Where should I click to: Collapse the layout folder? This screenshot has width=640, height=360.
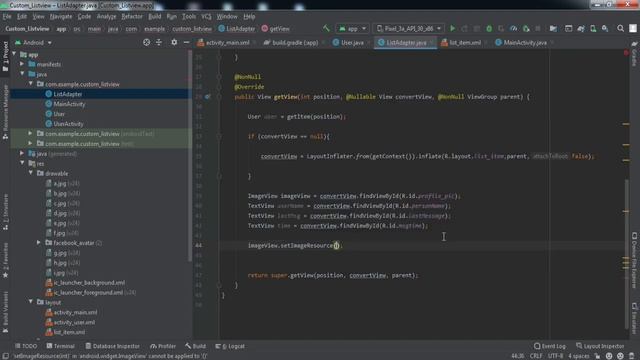[31, 302]
